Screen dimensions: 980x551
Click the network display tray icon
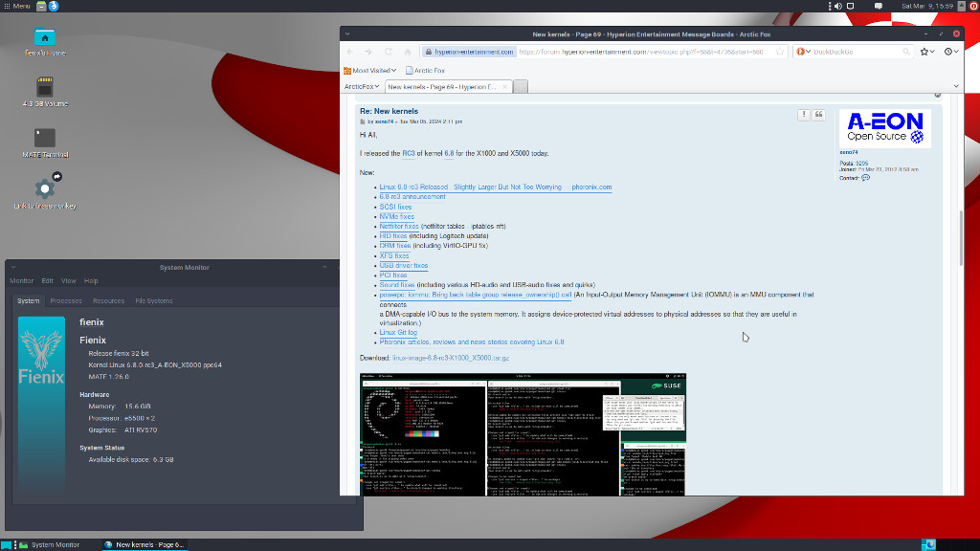pos(851,6)
